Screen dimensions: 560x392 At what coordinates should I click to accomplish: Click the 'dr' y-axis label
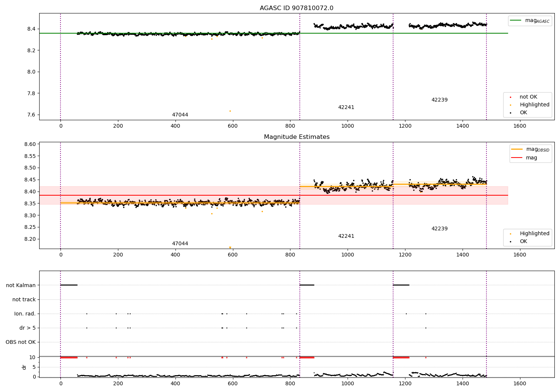[x=24, y=367]
